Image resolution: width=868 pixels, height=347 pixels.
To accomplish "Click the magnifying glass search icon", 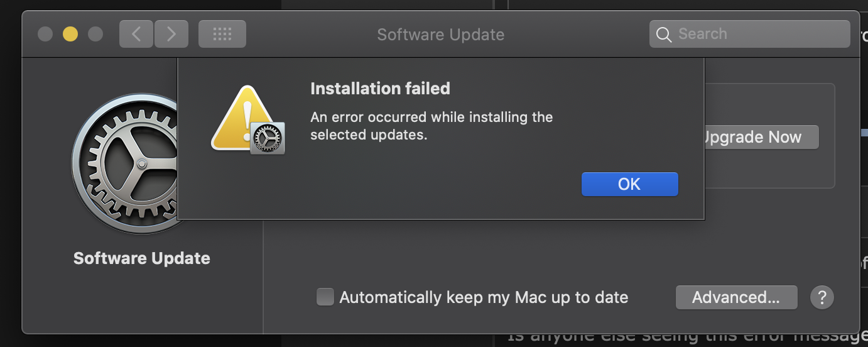I will [x=664, y=34].
